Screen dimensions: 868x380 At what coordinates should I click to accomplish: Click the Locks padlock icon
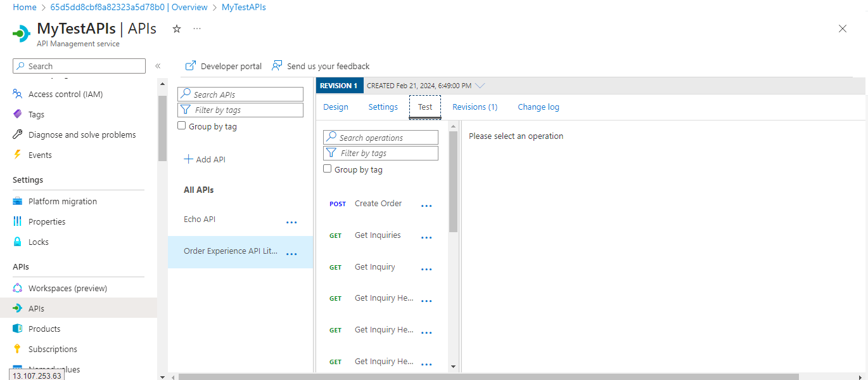click(x=18, y=242)
